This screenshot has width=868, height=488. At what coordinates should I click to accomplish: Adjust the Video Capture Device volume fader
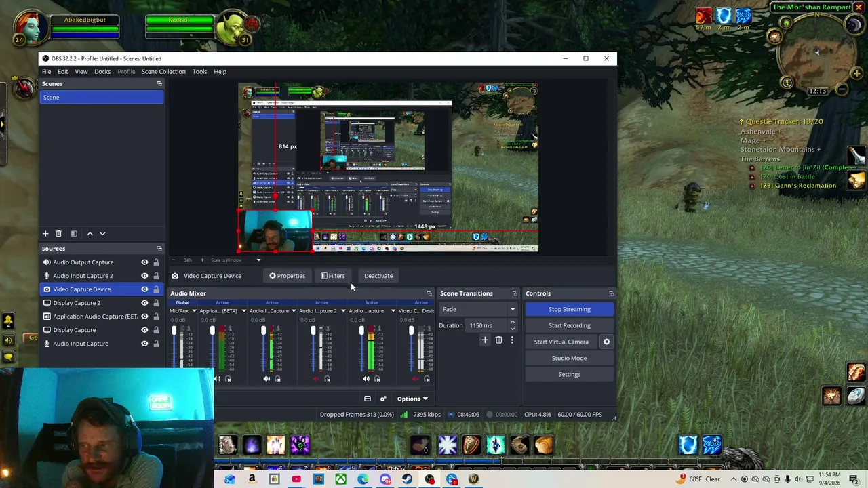411,331
